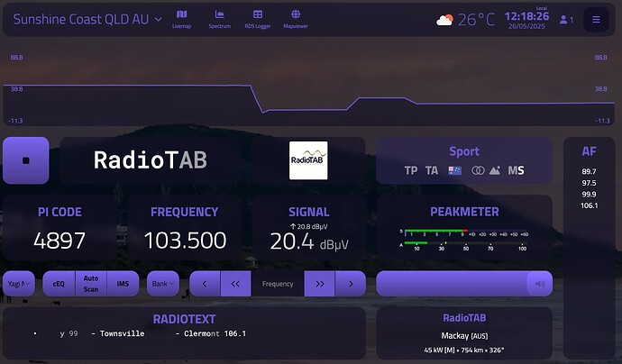Tune to alternative frequency 106.1

[x=589, y=205]
